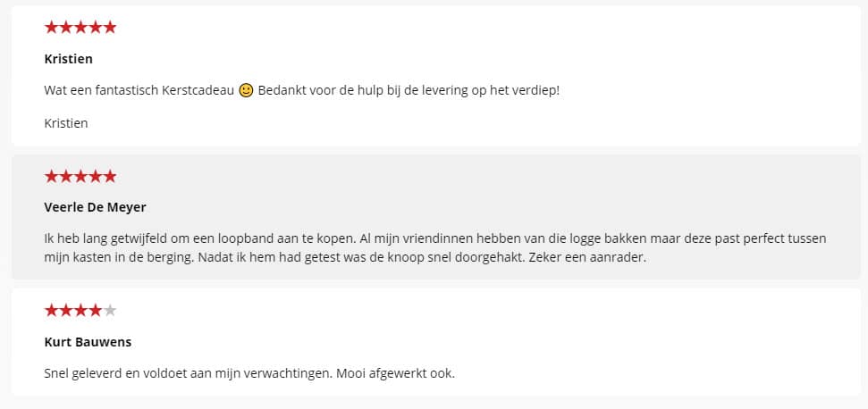868x409 pixels.
Task: Click the third star in Veerle's rating
Action: 80,176
